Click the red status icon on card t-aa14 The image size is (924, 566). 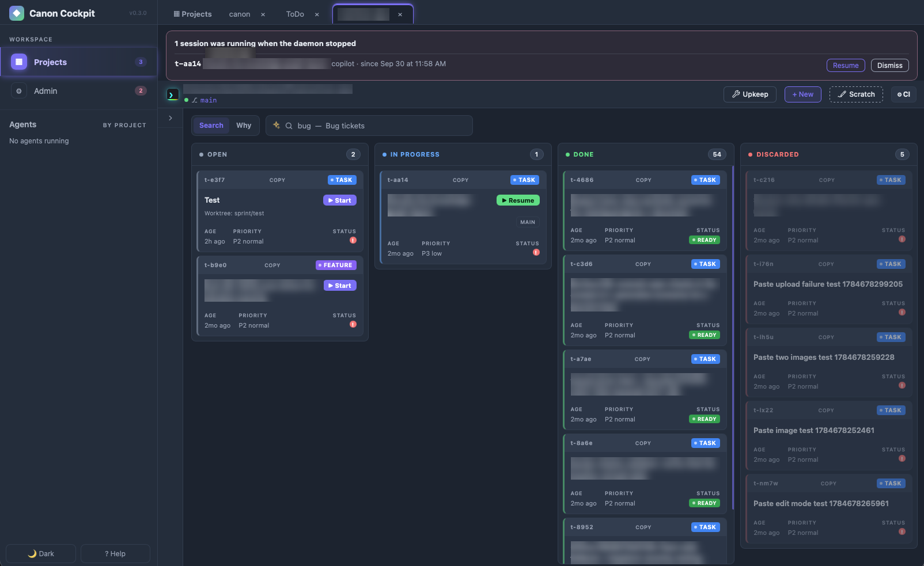pos(536,252)
